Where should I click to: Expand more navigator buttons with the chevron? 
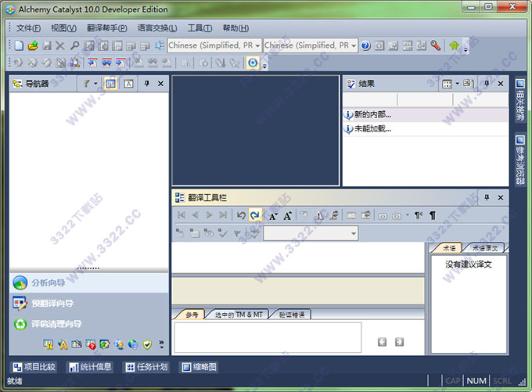[x=161, y=344]
